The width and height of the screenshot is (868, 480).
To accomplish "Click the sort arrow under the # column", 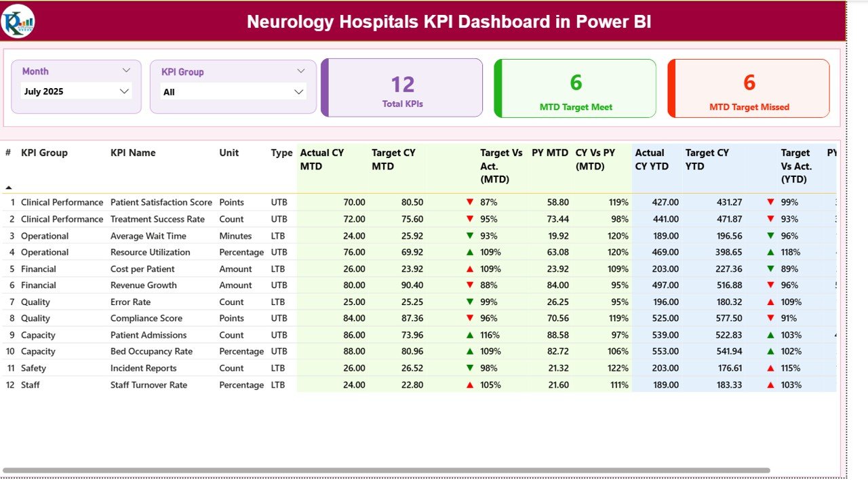I will pos(9,187).
